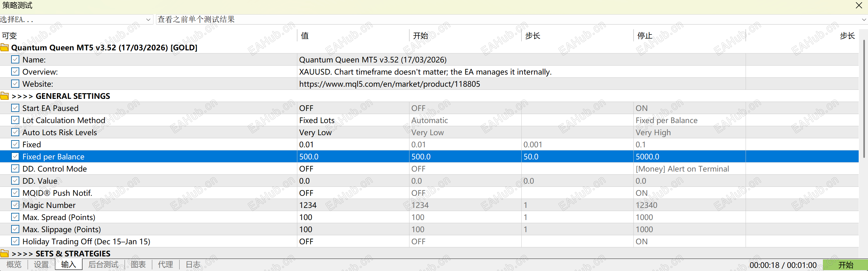
Task: Click the Auto Lots stop value Very High
Action: [689, 132]
